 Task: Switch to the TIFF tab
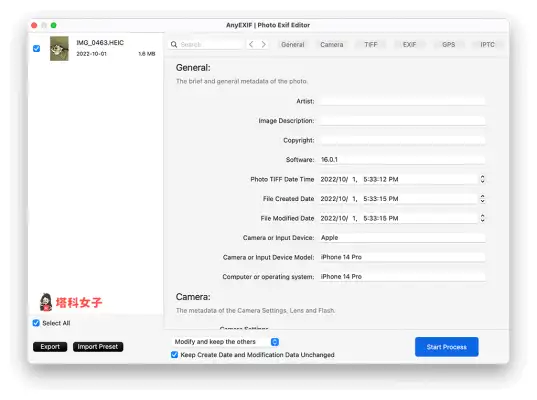point(371,45)
